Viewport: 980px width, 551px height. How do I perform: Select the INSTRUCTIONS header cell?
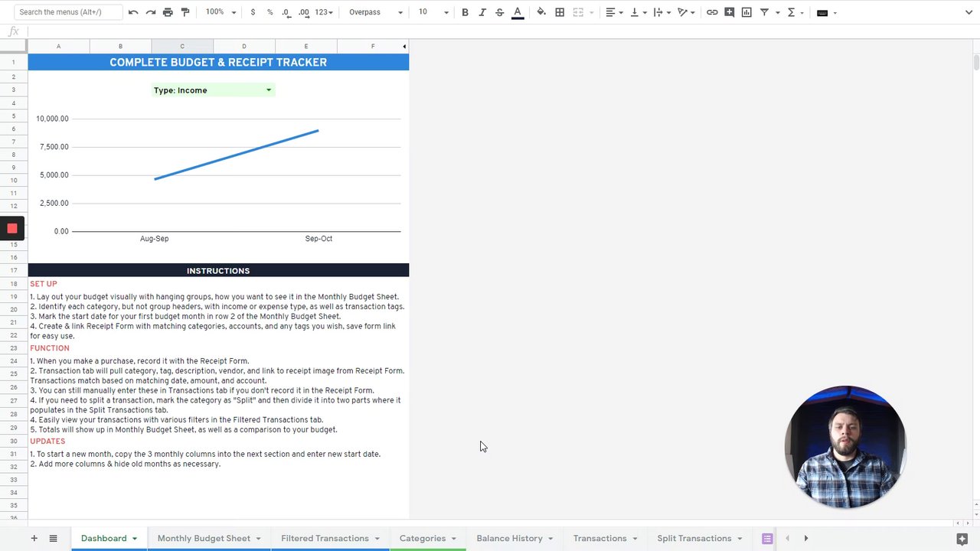(x=218, y=270)
